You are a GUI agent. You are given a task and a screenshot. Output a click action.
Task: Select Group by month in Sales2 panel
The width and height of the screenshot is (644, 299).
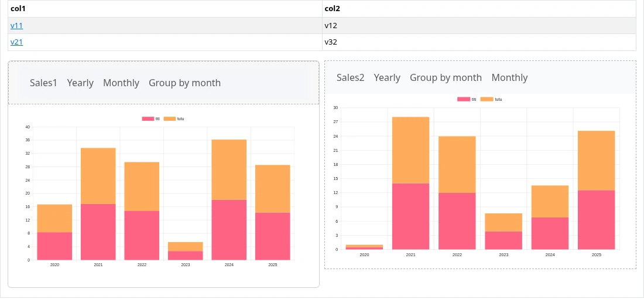pyautogui.click(x=446, y=77)
